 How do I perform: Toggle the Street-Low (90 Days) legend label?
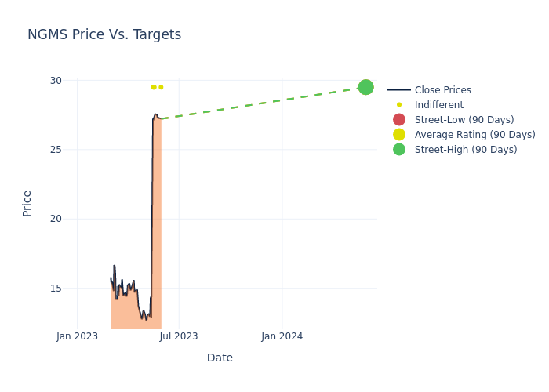pos(464,120)
